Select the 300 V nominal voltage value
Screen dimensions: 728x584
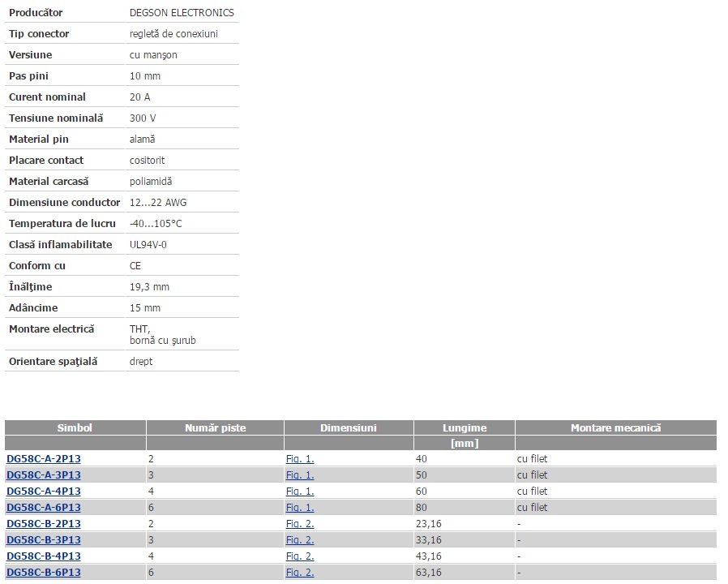point(143,118)
